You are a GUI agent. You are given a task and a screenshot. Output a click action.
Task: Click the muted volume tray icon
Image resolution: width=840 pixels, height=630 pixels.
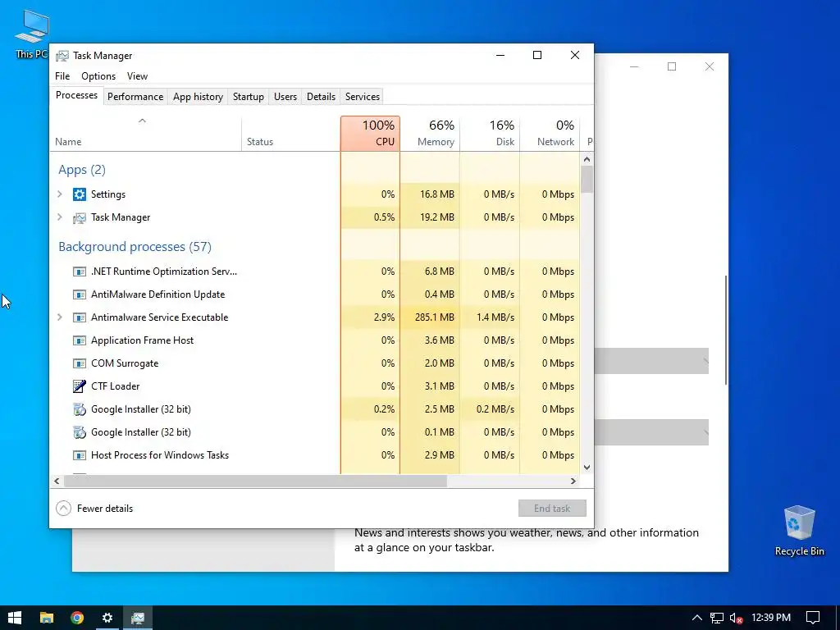pos(736,618)
